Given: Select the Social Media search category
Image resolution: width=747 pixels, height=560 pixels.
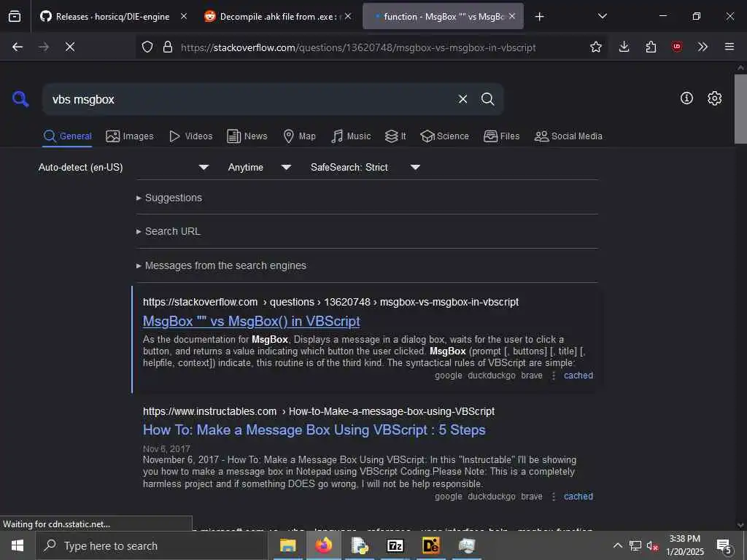Looking at the screenshot, I should click(x=568, y=136).
